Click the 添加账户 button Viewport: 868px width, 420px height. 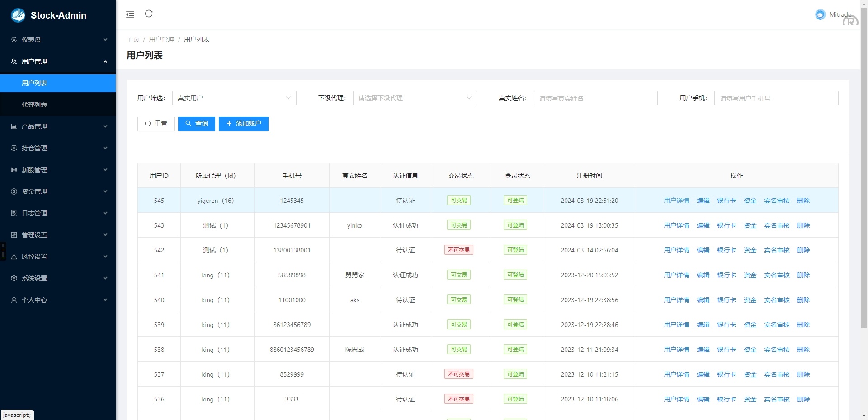pos(243,124)
